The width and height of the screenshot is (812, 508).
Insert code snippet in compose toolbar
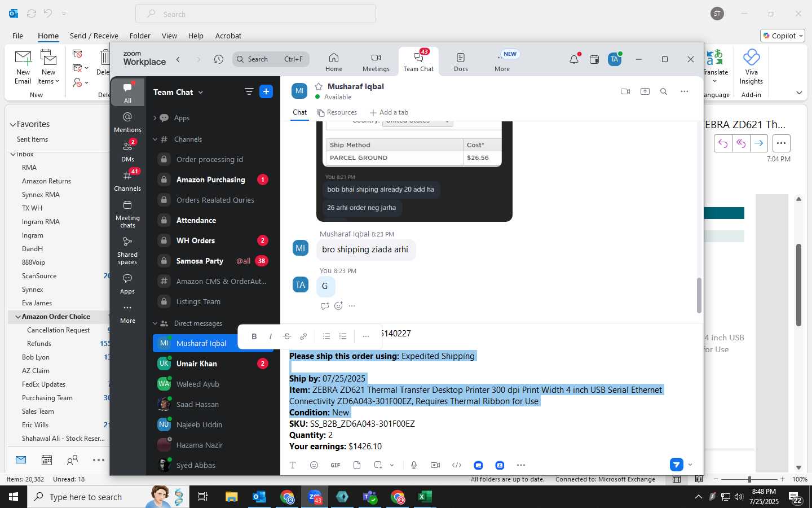(x=457, y=465)
